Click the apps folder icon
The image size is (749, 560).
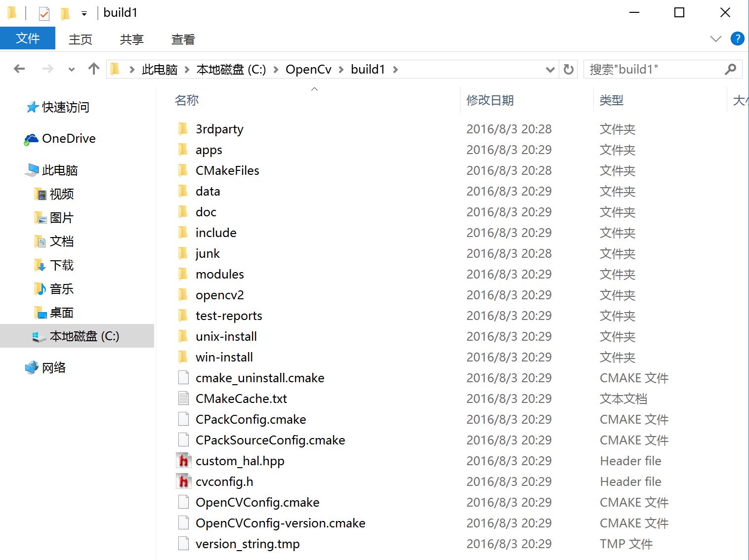(183, 150)
